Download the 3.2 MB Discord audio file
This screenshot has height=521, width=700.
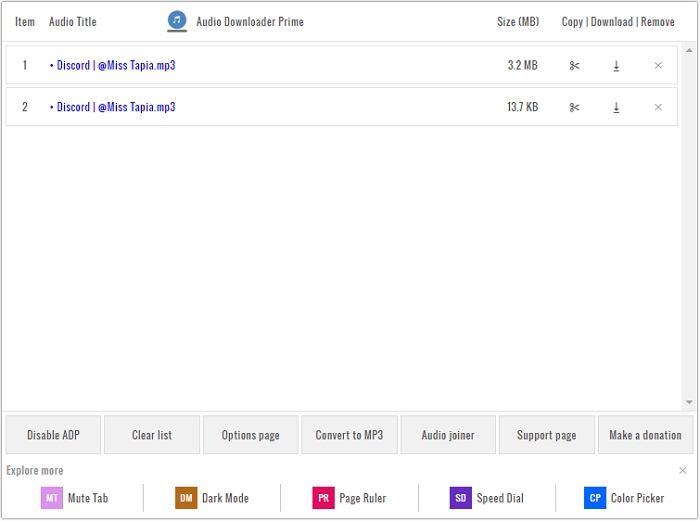click(x=616, y=66)
